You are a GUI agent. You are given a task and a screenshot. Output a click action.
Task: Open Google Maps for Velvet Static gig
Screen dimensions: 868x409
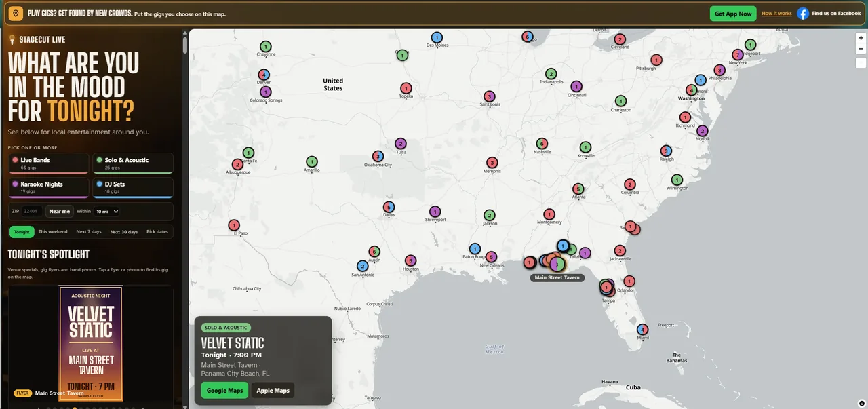(x=224, y=391)
